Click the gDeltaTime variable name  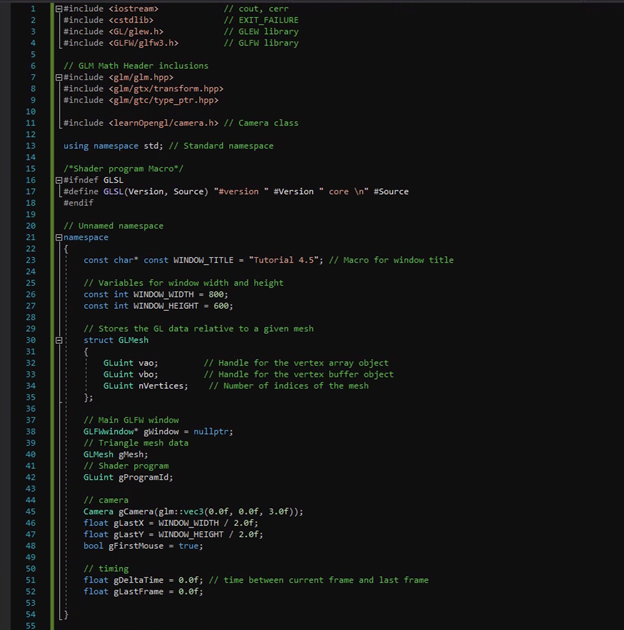[139, 581]
